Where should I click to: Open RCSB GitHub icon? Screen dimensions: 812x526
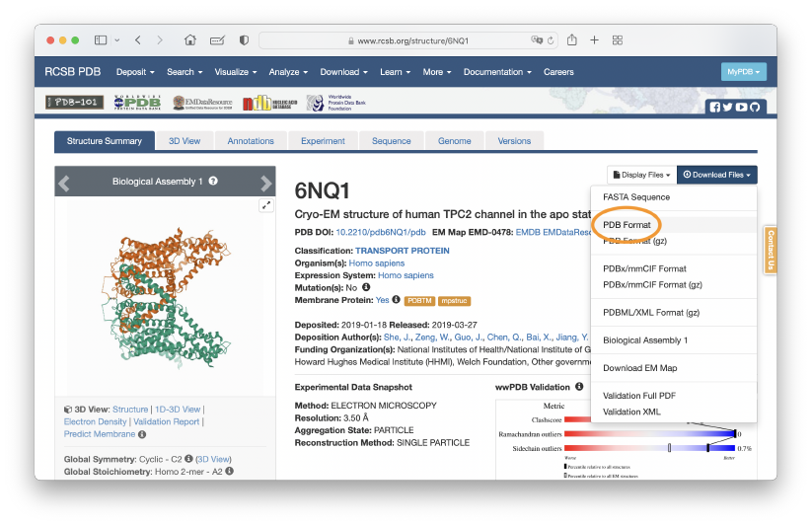(x=755, y=108)
